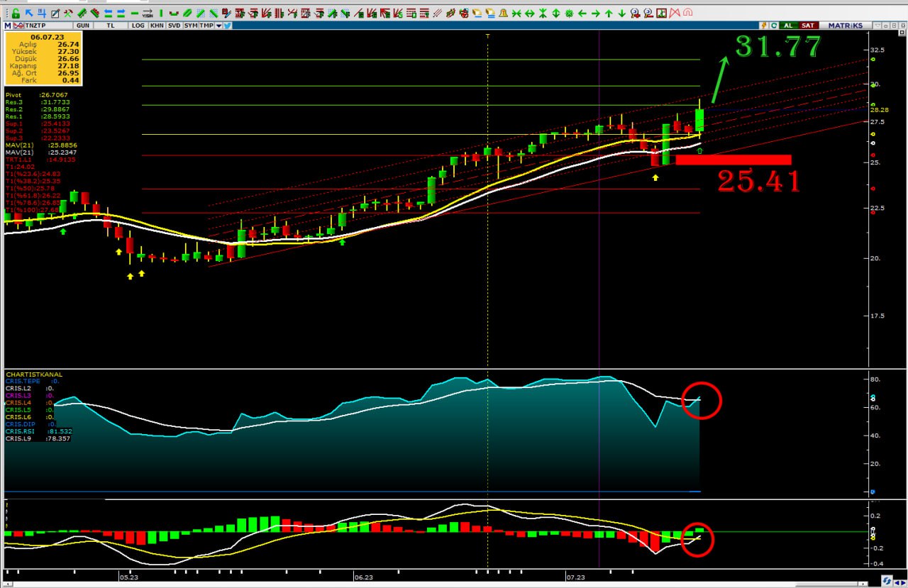Viewport: 908px width, 588px height.
Task: Select the blue arrow pointer tool
Action: point(29,13)
